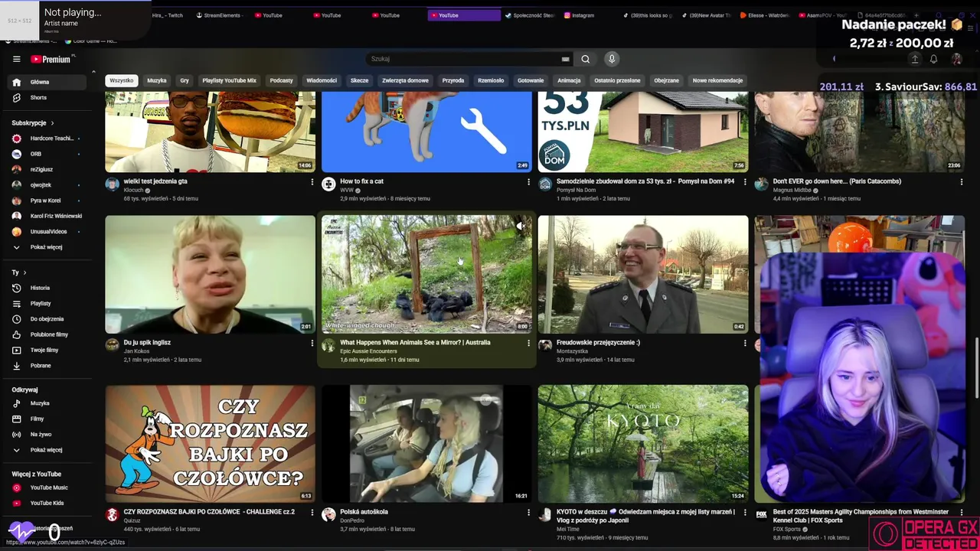980x551 pixels.
Task: Open options for 'wielki test jedzenia gta'
Action: coord(312,182)
